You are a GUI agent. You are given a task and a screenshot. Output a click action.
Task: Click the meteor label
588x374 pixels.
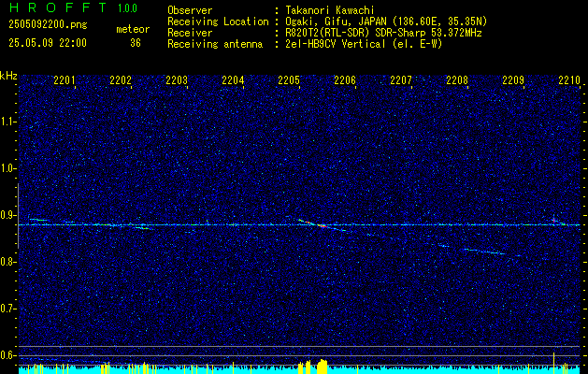pyautogui.click(x=133, y=29)
